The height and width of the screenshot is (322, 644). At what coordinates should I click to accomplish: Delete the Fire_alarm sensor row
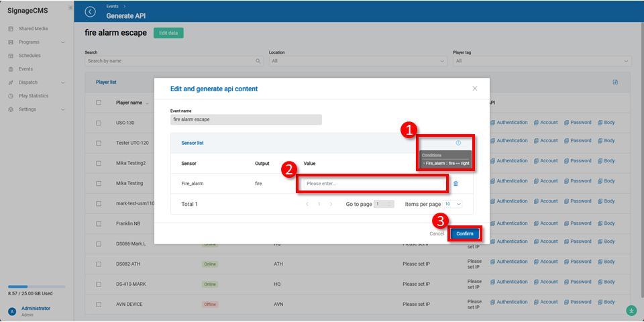point(455,183)
